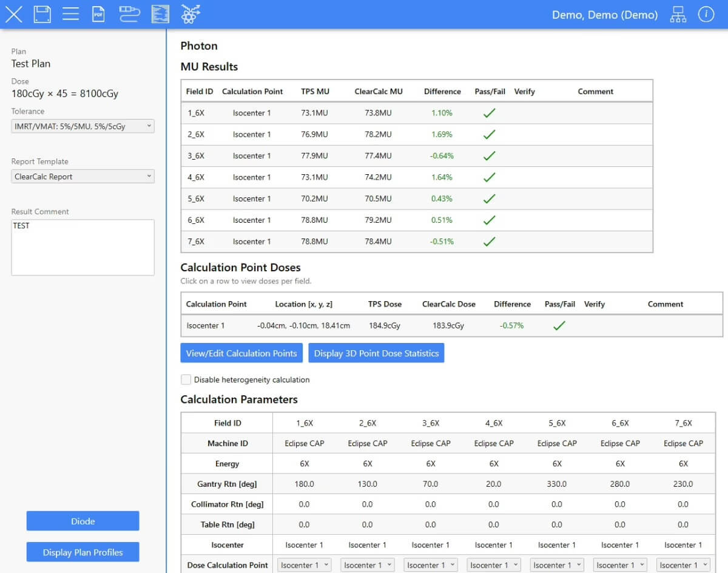Toggle Disable heterogeneity calculation checkbox

pos(186,379)
